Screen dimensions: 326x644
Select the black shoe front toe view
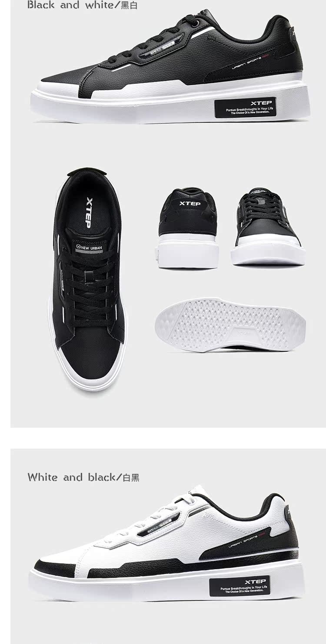268,227
